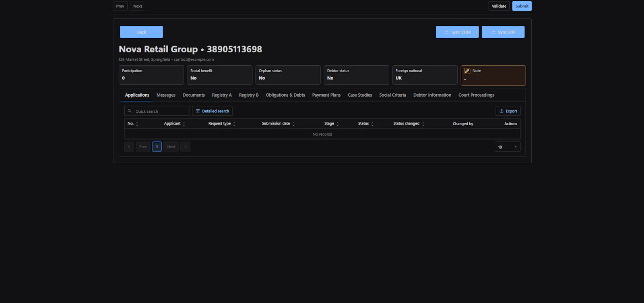The width and height of the screenshot is (644, 303).
Task: Click the top toolbar Next button
Action: coord(138,6)
